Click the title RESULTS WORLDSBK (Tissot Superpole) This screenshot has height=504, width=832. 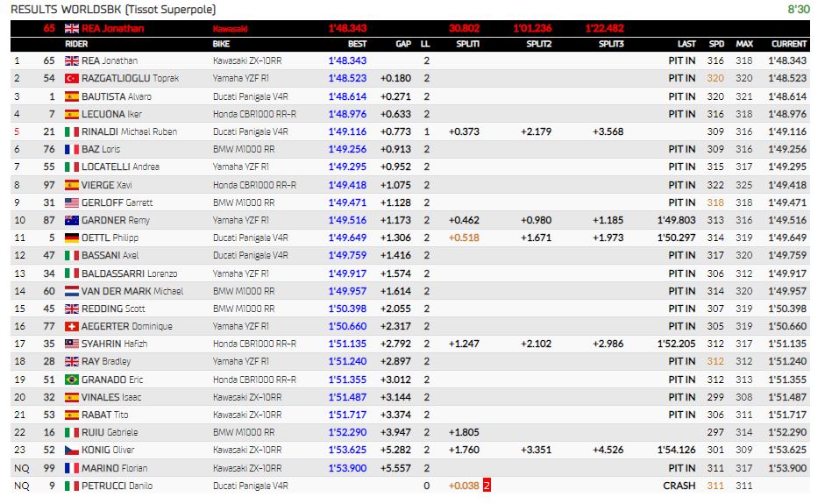point(113,10)
